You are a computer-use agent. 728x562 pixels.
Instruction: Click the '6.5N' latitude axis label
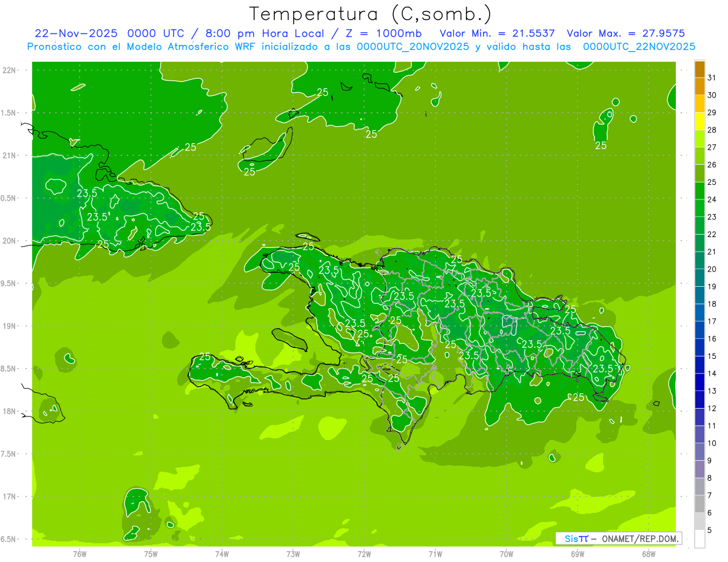9,539
